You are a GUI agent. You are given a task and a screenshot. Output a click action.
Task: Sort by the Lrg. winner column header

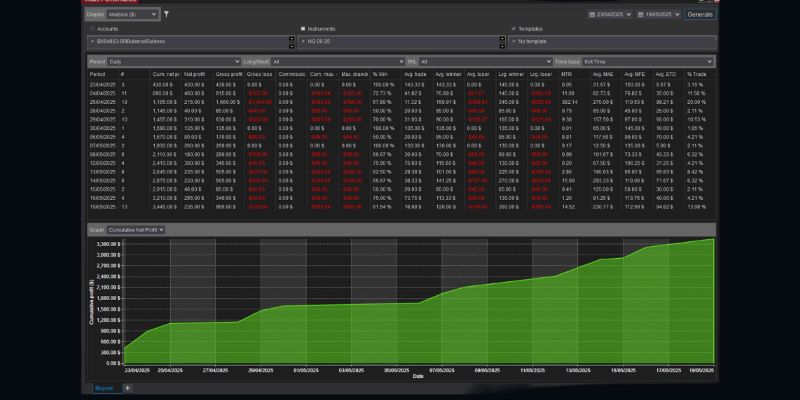coord(512,74)
